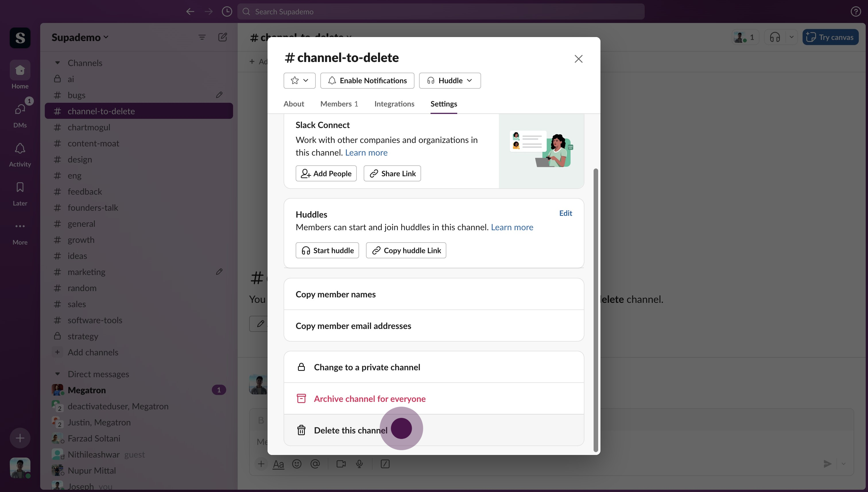Toggle text formatting Aa button
This screenshot has height=492, width=868.
coord(278,464)
